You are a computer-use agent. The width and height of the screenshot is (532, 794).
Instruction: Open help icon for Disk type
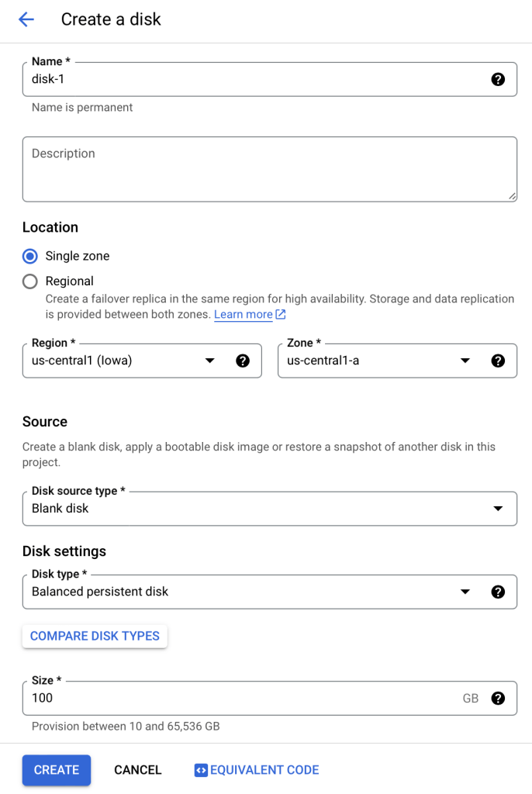[x=499, y=592]
